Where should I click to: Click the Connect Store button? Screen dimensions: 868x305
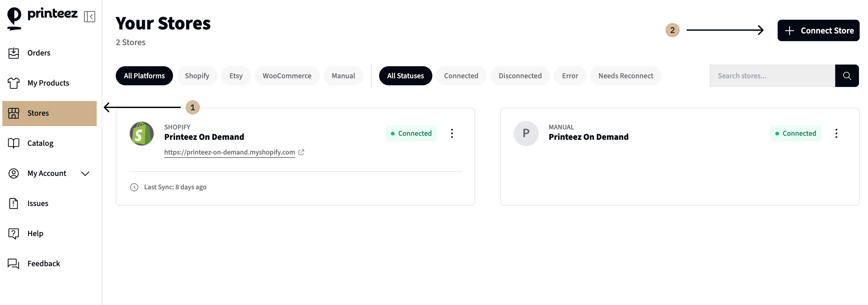(x=818, y=30)
